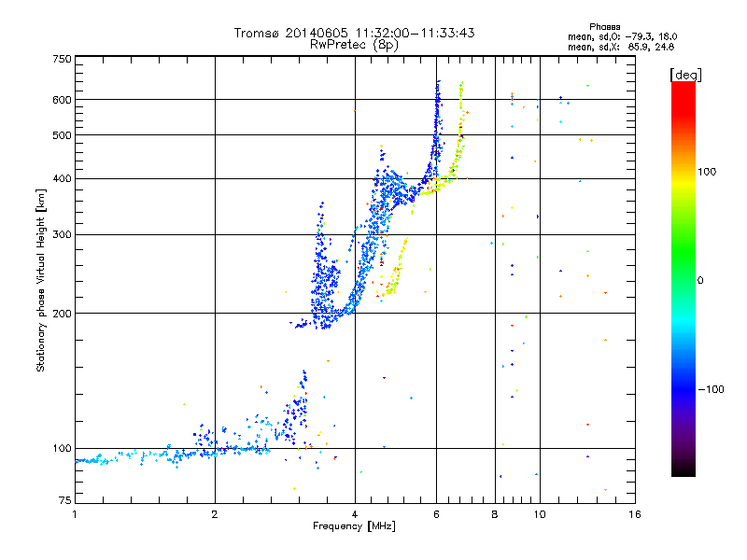Click the y-axis label '400'
The height and width of the screenshot is (560, 747).
62,179
